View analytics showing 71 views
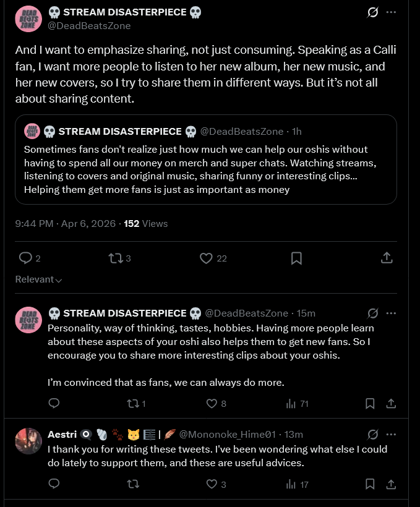 tap(297, 404)
